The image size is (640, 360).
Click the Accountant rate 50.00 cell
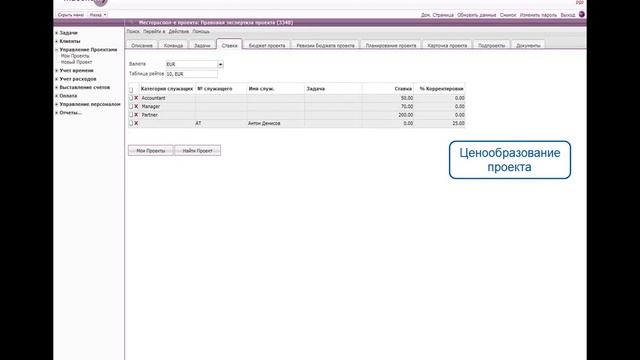388,98
